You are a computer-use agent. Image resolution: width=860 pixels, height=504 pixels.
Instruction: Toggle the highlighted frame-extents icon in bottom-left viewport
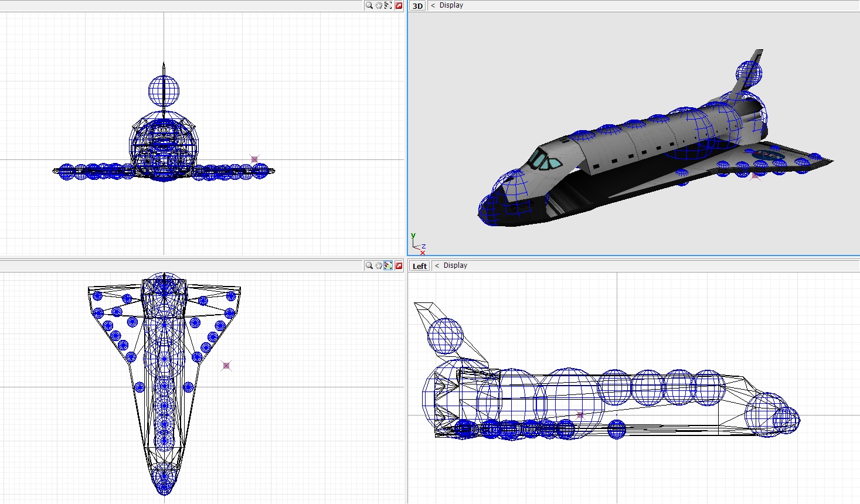pos(388,265)
